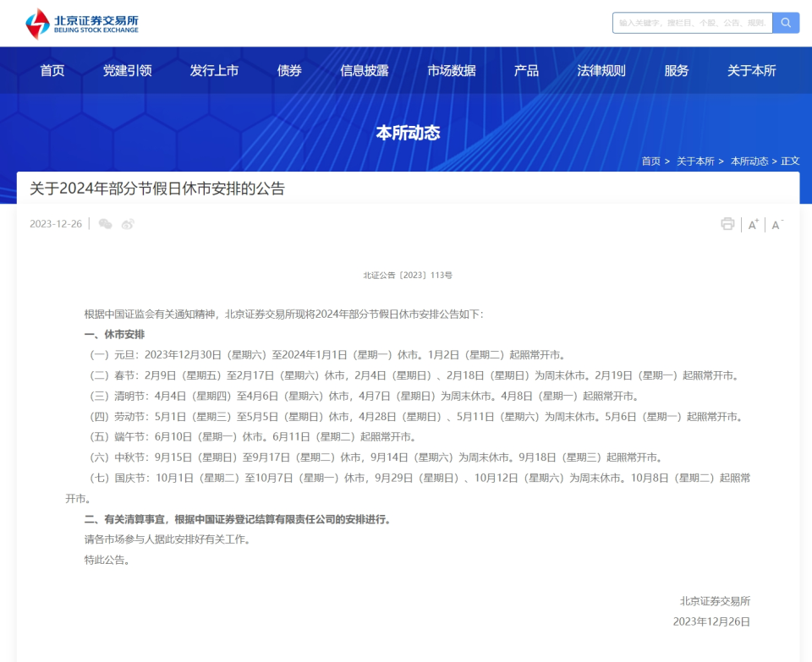This screenshot has width=812, height=662.
Task: Click the 本所动态 banner heading
Action: (x=408, y=133)
